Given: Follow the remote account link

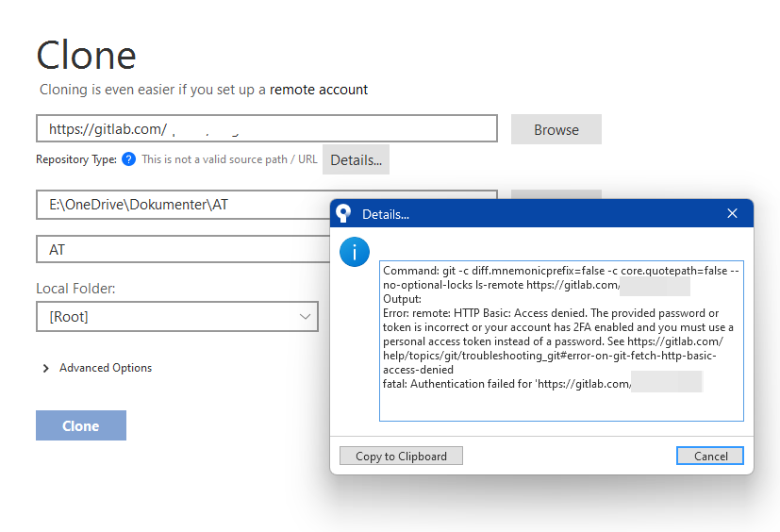Looking at the screenshot, I should tap(319, 90).
